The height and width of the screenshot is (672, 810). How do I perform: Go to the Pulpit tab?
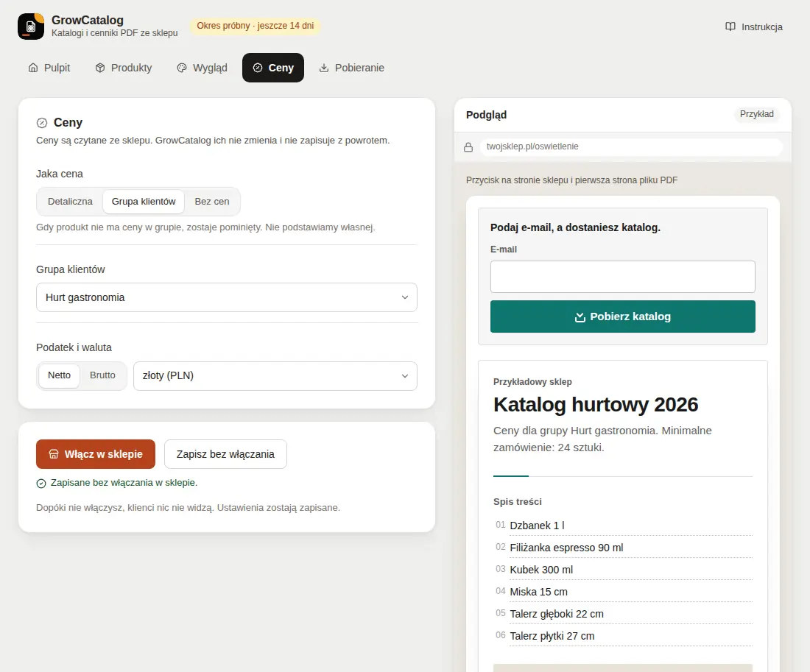[x=49, y=68]
